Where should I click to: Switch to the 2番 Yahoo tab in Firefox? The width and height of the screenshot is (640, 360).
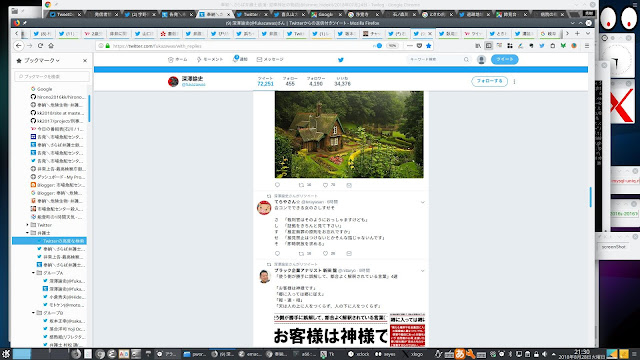tap(93, 34)
